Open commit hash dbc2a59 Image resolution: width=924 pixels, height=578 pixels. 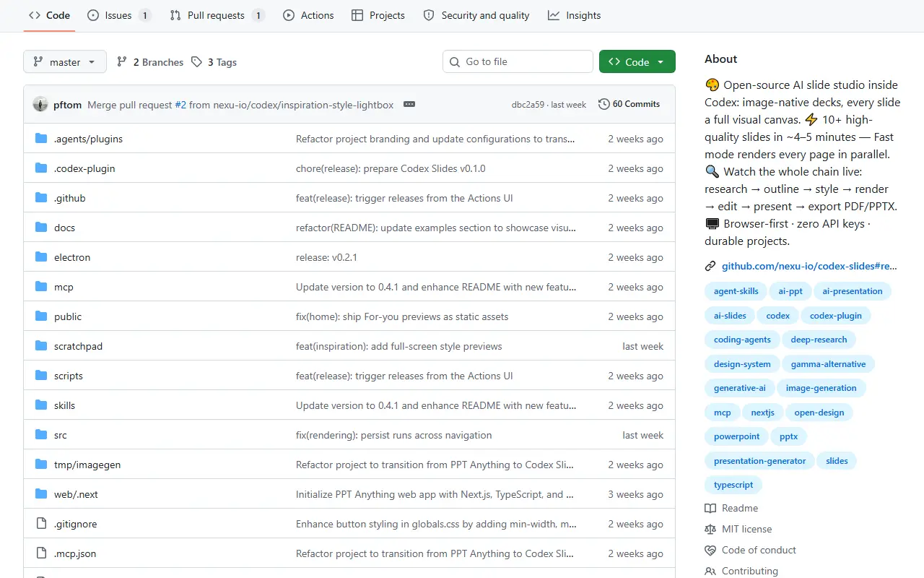click(x=528, y=105)
